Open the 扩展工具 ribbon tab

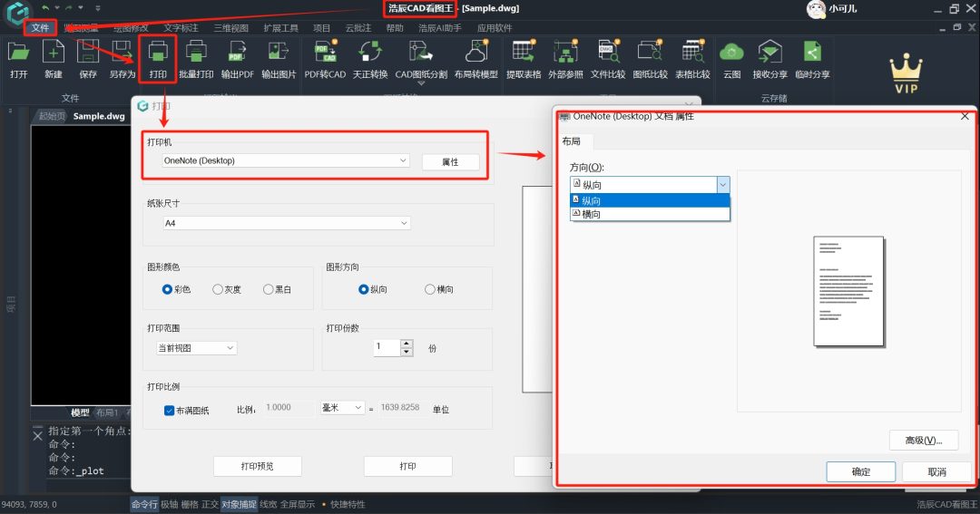pos(280,28)
